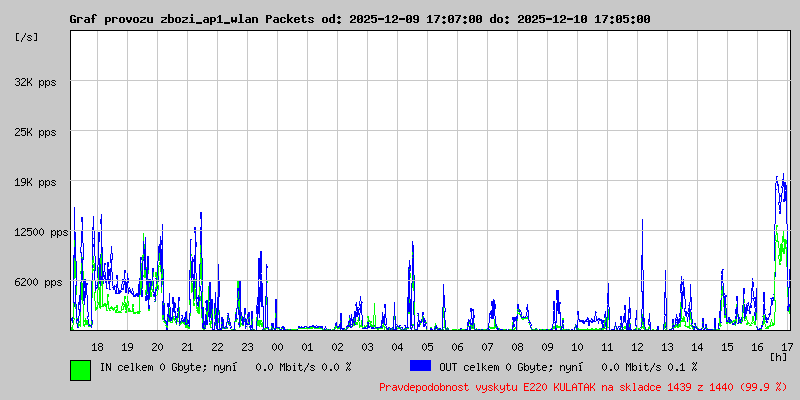Click hour label 09 on the x-axis

[x=547, y=347]
